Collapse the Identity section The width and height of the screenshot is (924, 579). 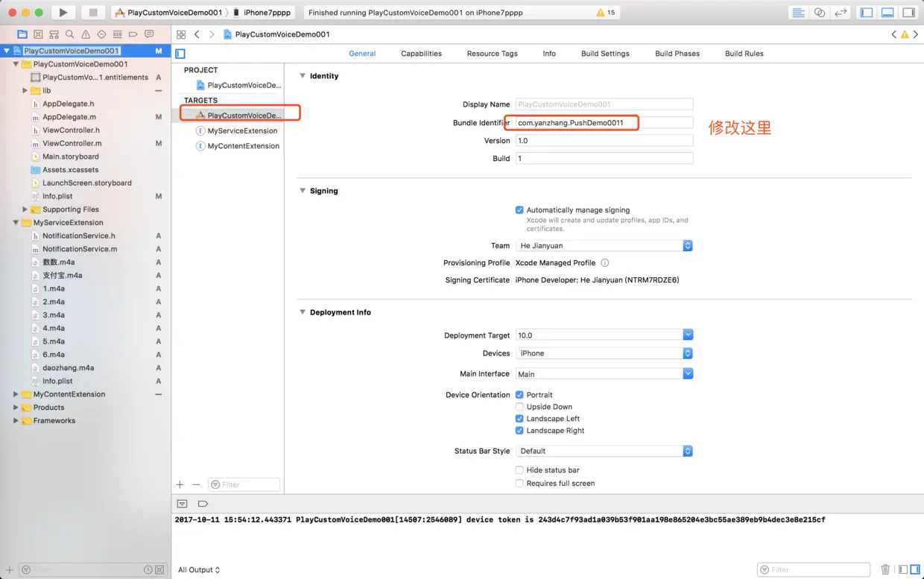click(303, 76)
